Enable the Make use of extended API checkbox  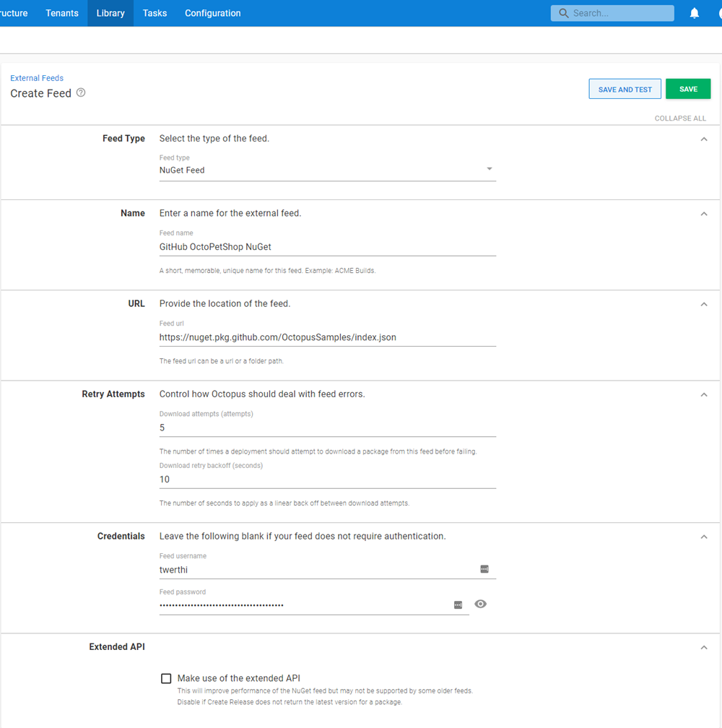point(166,678)
